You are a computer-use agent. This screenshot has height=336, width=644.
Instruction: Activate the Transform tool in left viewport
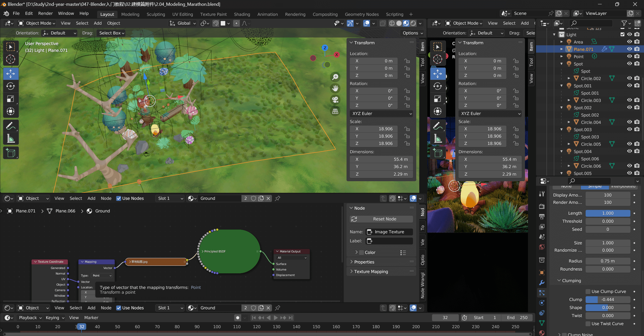11,111
